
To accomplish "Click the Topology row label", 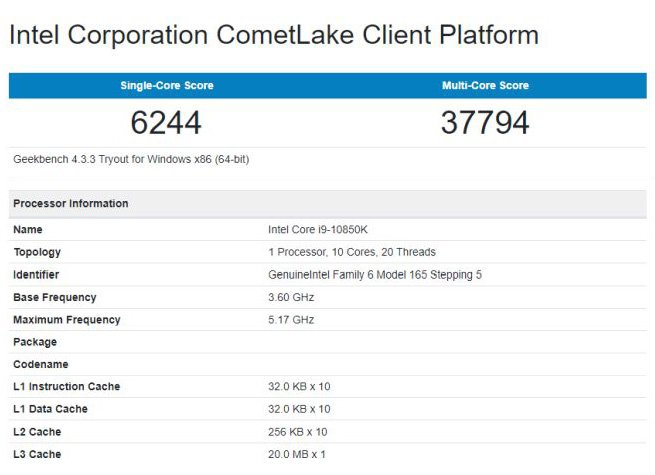I will [x=37, y=252].
